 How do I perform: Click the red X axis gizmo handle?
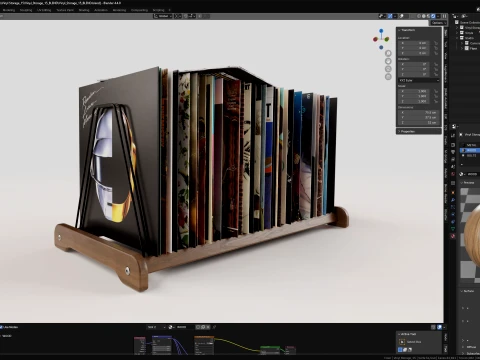click(375, 39)
